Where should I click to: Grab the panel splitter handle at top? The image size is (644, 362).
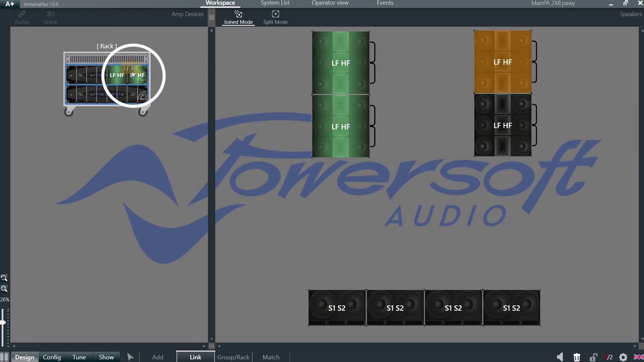click(x=211, y=17)
